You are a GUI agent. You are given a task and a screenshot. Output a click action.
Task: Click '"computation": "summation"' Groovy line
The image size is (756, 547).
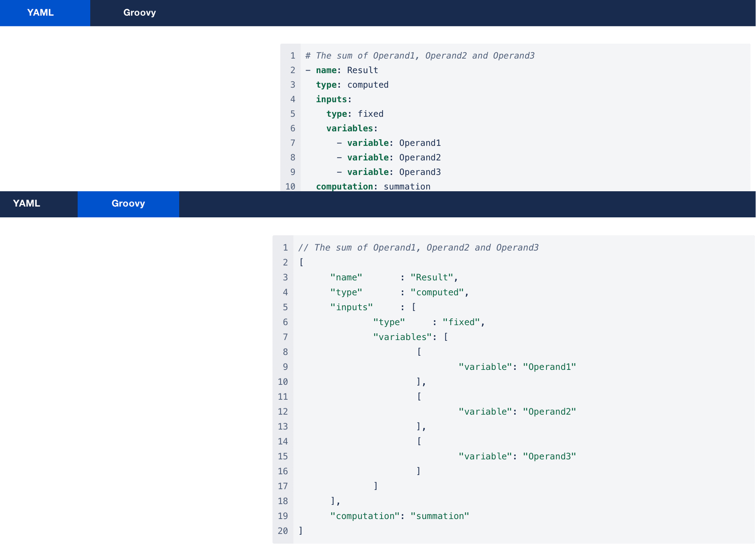(x=399, y=516)
